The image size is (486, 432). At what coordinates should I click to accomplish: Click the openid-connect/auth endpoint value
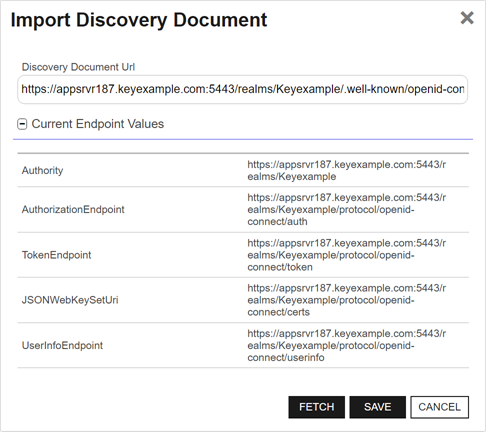tap(346, 209)
